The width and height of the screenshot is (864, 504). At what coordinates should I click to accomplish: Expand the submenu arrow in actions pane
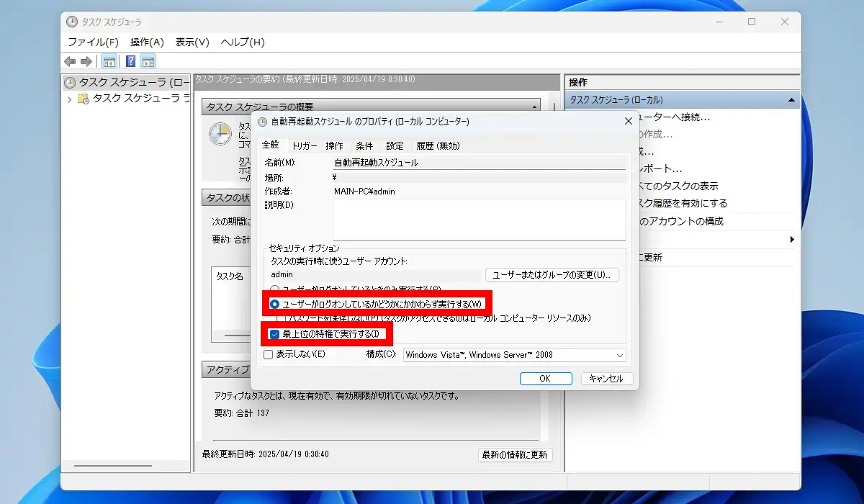[792, 239]
